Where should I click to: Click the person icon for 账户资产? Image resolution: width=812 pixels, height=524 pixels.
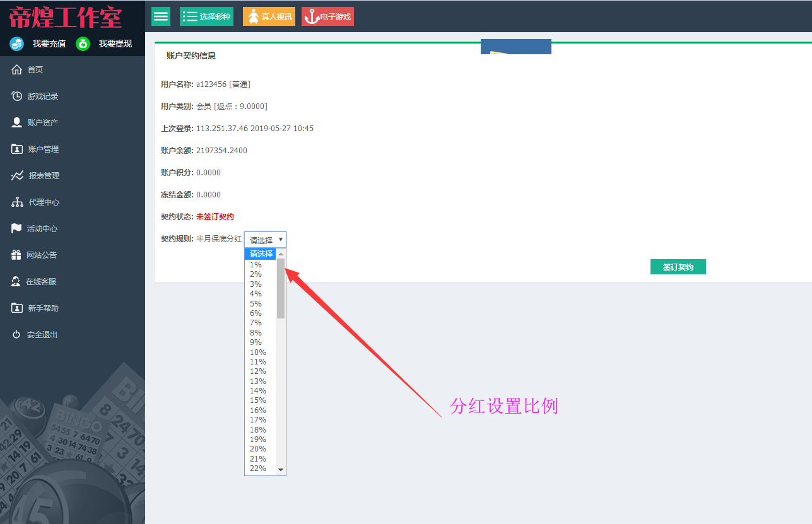coord(17,122)
